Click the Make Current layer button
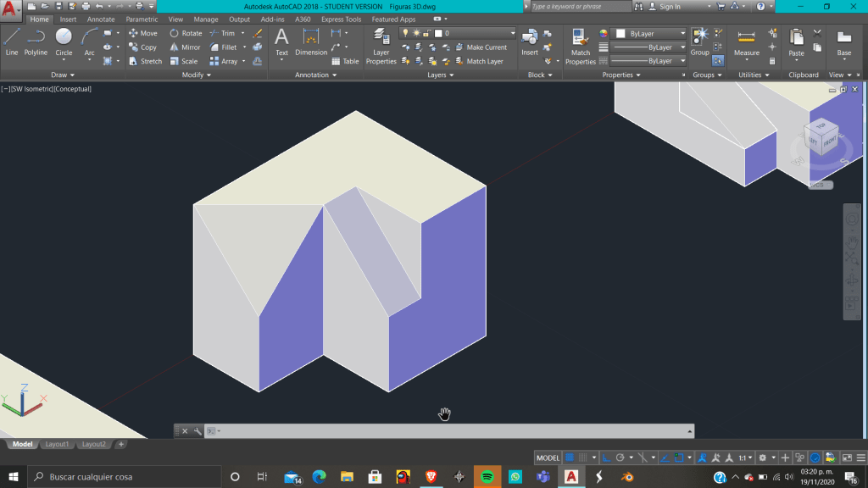This screenshot has height=488, width=868. 481,47
